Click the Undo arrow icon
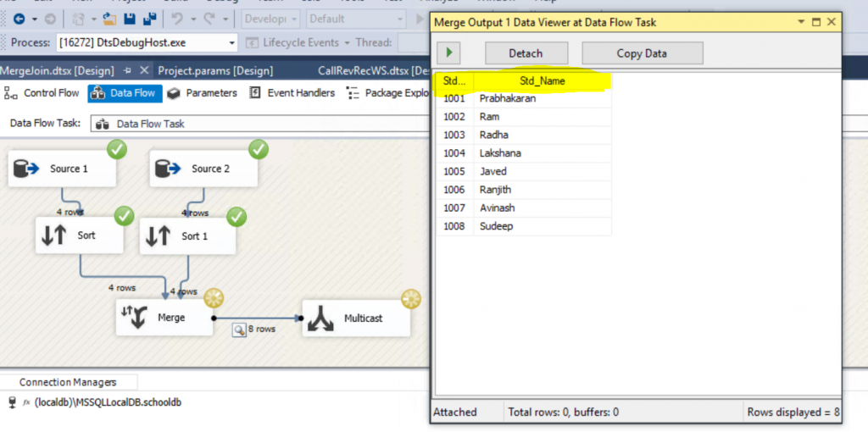 pyautogui.click(x=177, y=19)
